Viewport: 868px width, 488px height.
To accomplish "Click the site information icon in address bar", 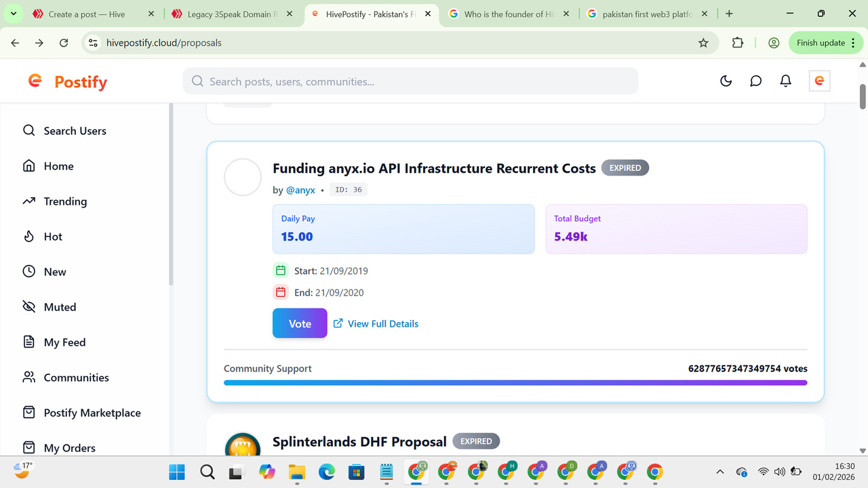I will tap(94, 43).
